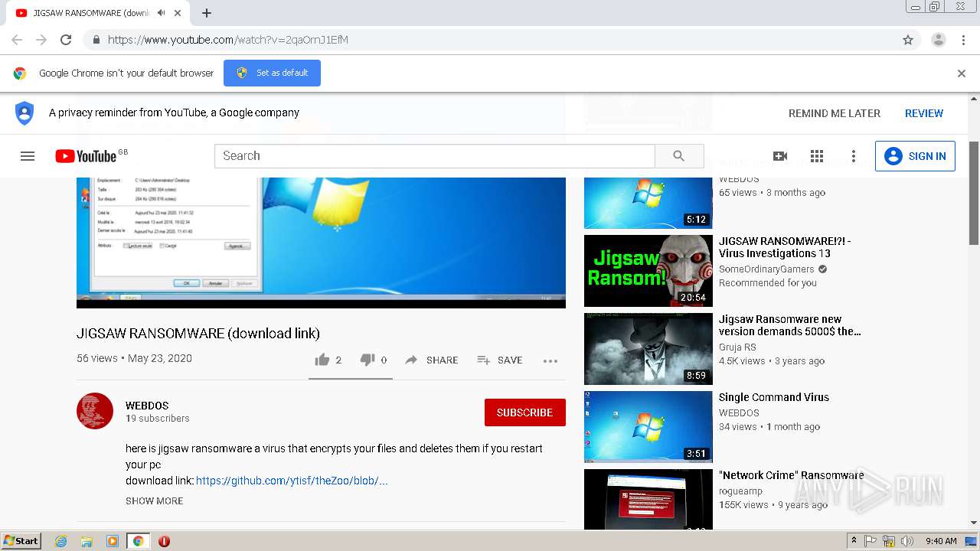Open the YouTube apps grid icon
This screenshot has height=551, width=980.
click(x=817, y=156)
